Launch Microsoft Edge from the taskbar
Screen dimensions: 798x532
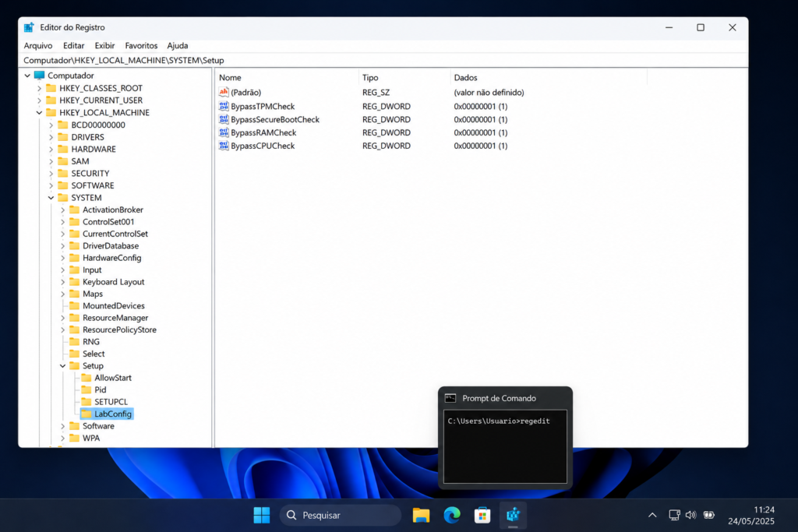coord(452,515)
